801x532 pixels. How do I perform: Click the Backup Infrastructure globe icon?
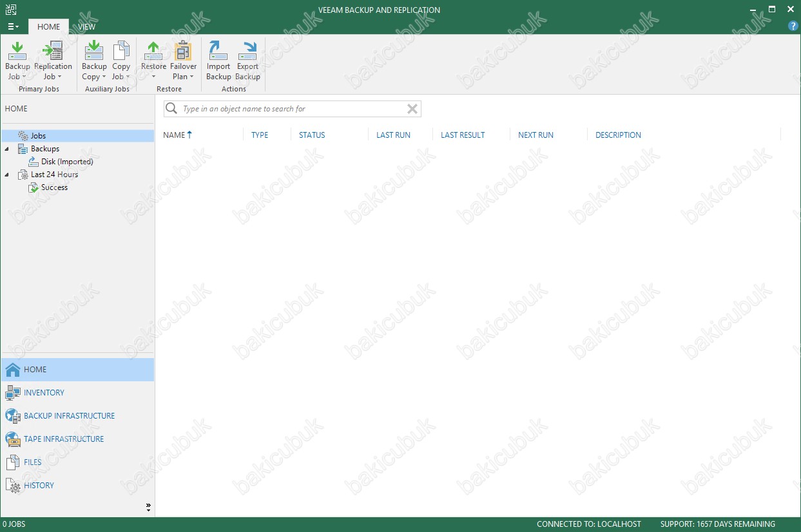coord(13,416)
